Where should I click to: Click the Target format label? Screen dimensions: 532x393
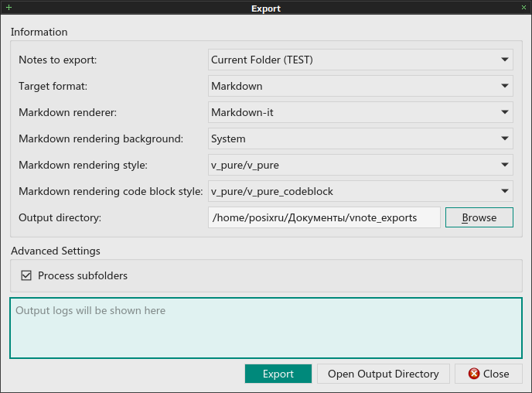53,86
